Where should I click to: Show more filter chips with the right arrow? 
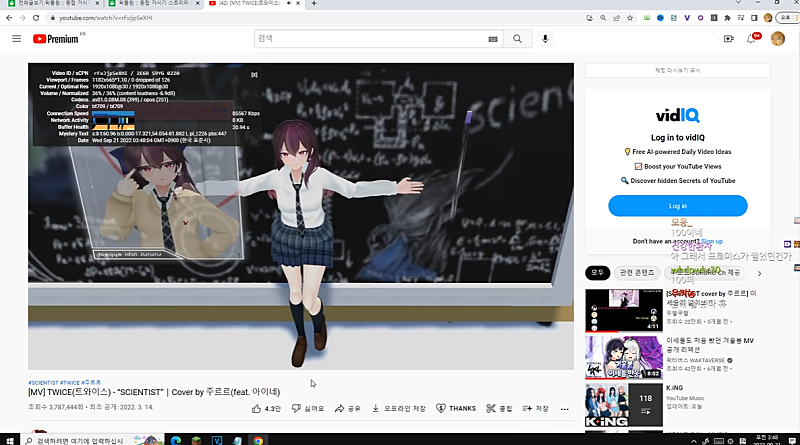tap(759, 274)
